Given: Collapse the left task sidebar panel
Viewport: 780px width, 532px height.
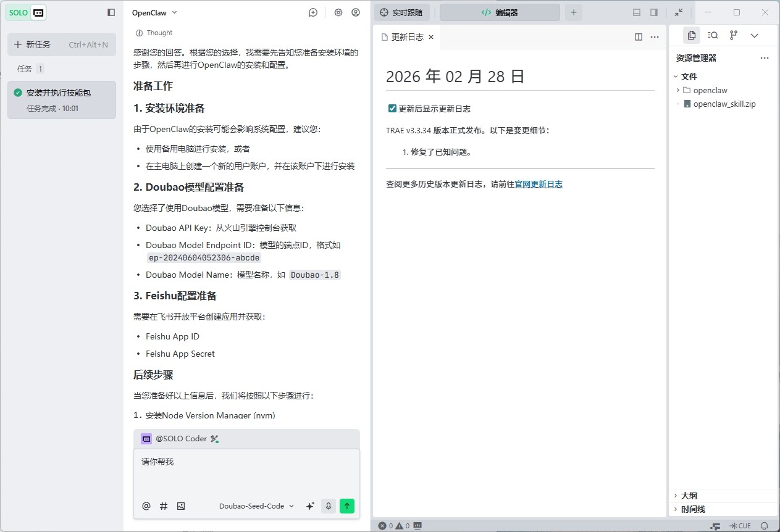Looking at the screenshot, I should pyautogui.click(x=111, y=12).
